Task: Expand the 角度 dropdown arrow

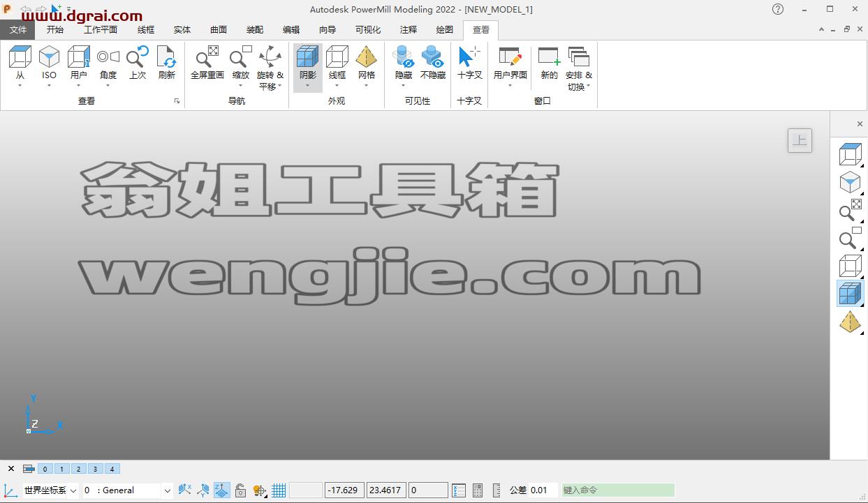Action: 108,86
